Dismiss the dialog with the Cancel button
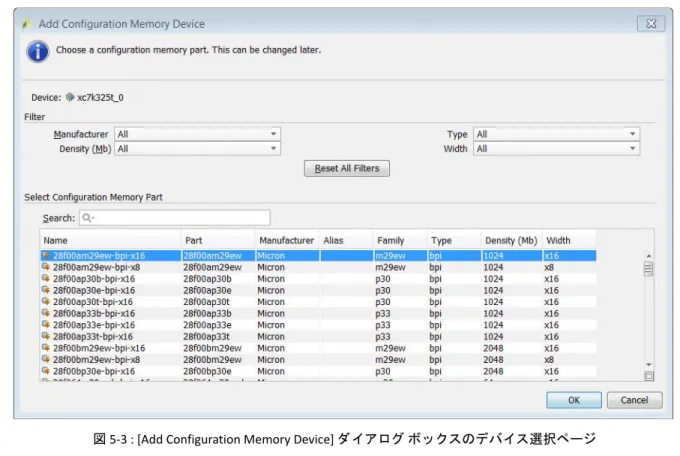 point(634,400)
